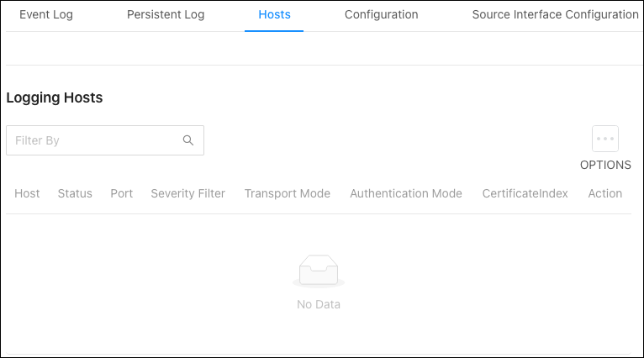Select the Hosts tab
The image size is (644, 358).
point(274,15)
